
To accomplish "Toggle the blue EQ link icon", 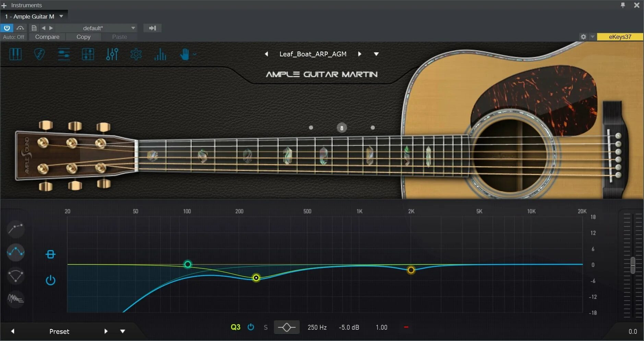I will 50,254.
